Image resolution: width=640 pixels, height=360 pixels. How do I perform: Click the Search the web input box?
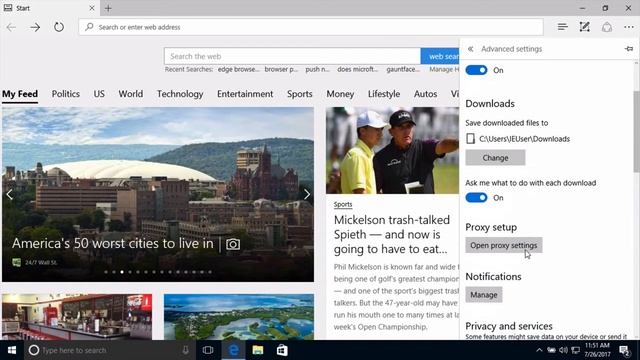[x=292, y=56]
